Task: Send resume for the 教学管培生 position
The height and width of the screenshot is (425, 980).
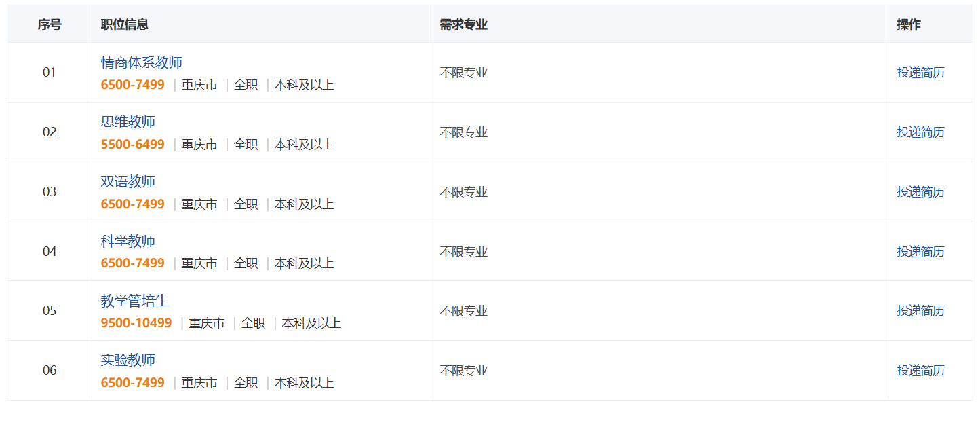Action: (920, 311)
